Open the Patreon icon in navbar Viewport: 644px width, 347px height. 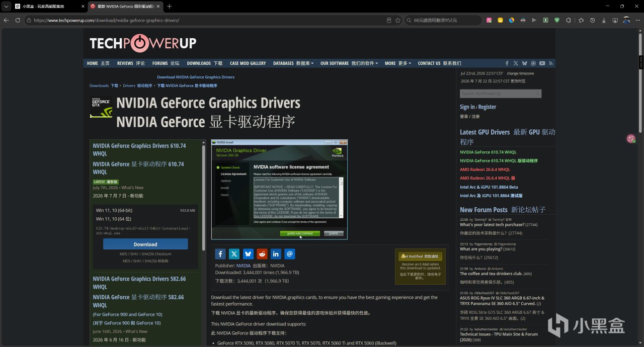click(x=533, y=63)
